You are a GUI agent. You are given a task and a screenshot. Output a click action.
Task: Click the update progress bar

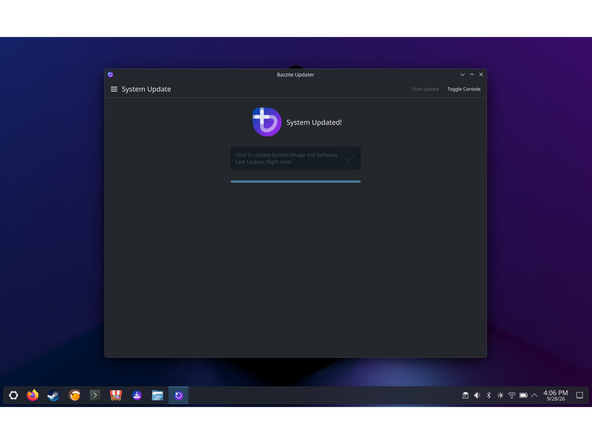295,182
